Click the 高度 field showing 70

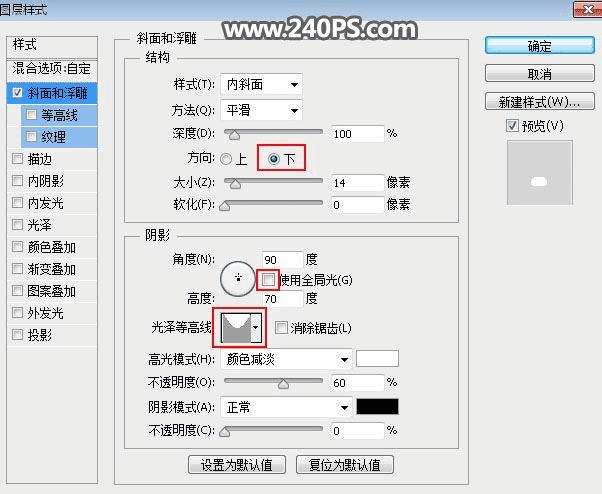[282, 299]
